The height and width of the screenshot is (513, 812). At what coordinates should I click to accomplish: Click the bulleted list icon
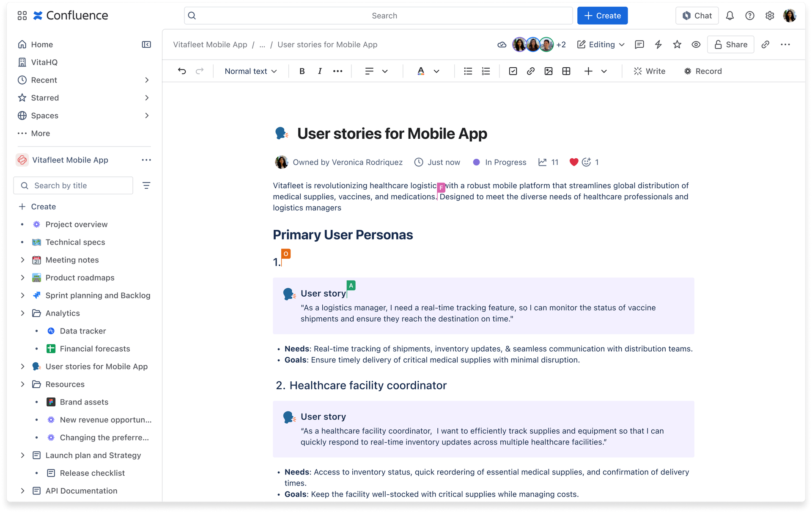(467, 71)
